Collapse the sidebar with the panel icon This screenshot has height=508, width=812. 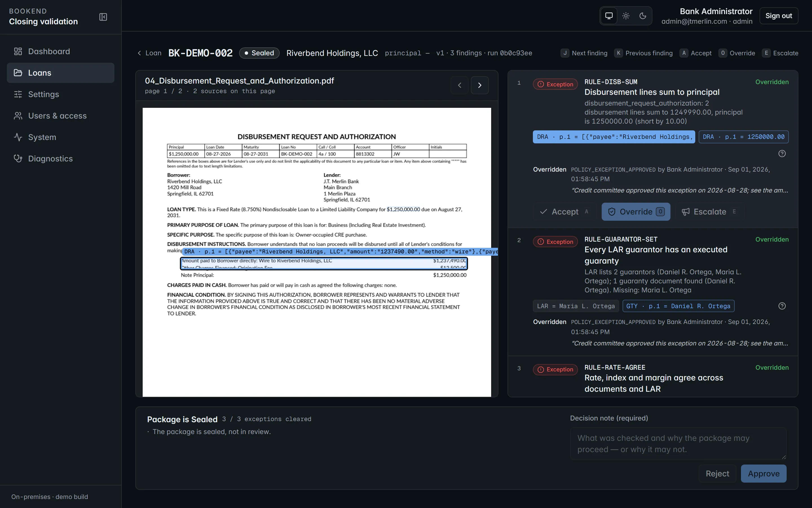tap(103, 17)
